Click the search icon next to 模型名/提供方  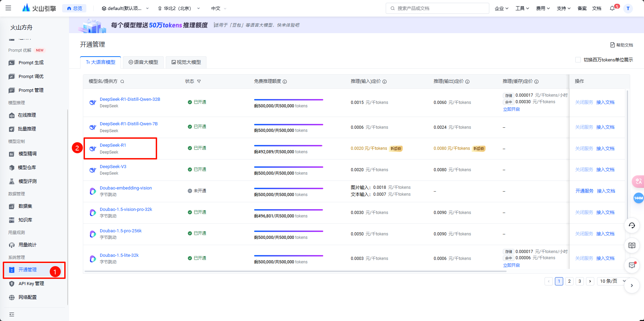coord(122,81)
